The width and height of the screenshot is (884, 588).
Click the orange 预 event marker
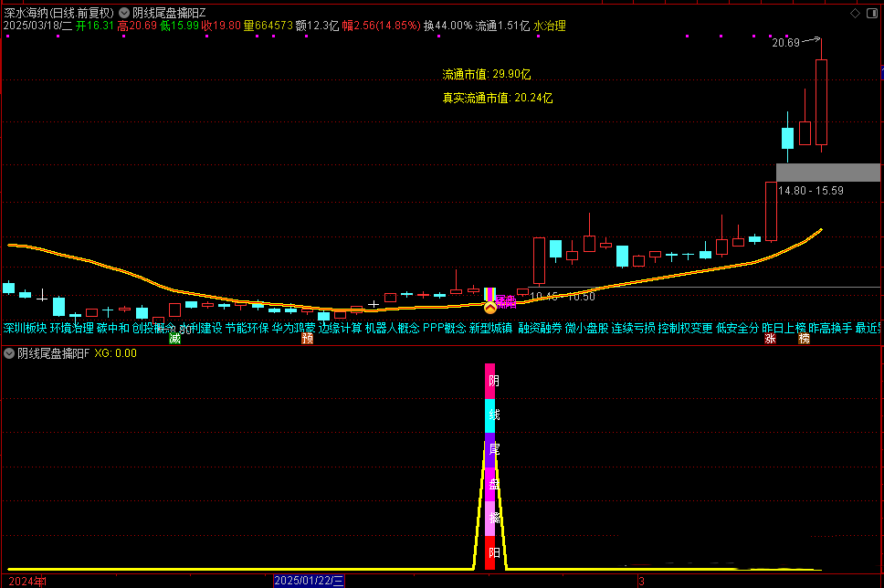click(308, 339)
